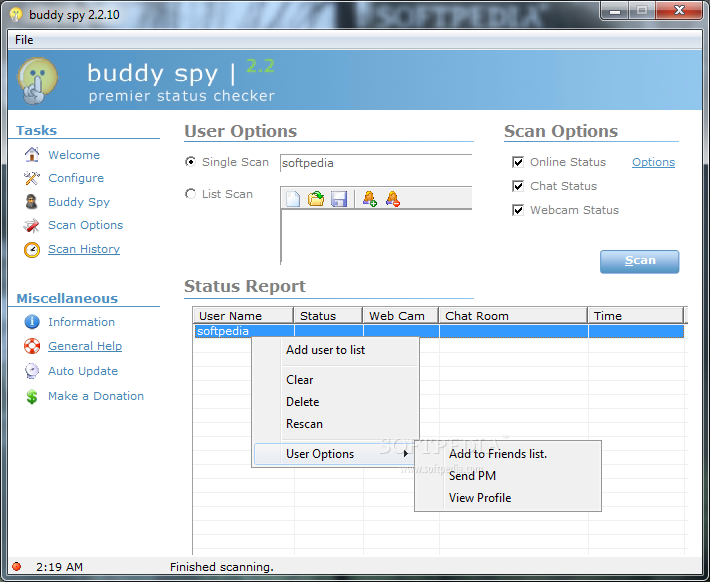
Task: Choose Clear in the context menu
Action: [336, 380]
